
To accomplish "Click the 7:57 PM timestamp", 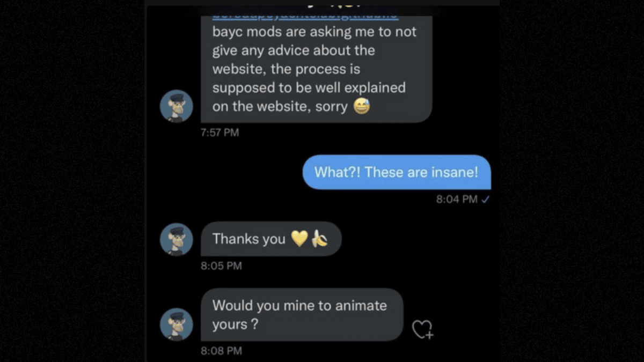I will point(221,132).
